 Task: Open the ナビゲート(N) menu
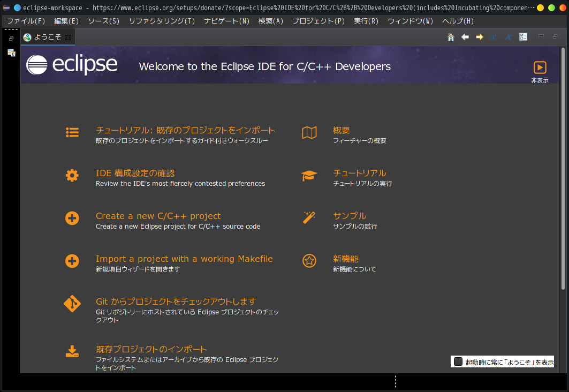(x=227, y=21)
